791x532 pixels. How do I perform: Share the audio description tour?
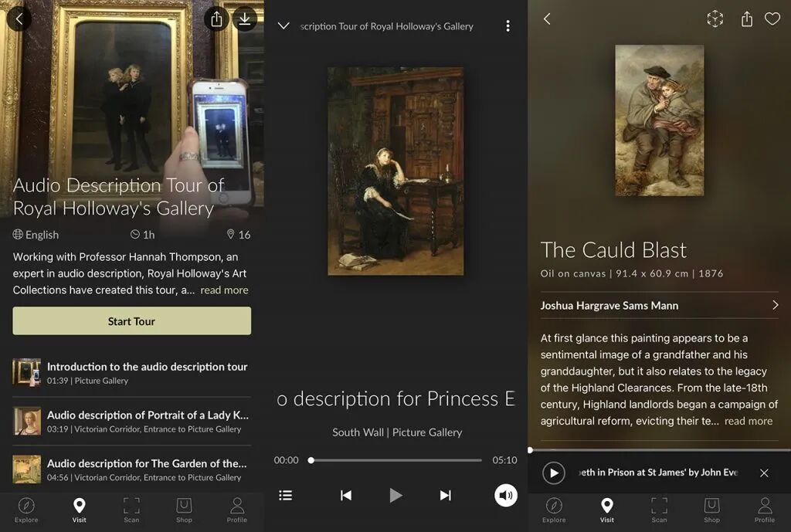(216, 19)
